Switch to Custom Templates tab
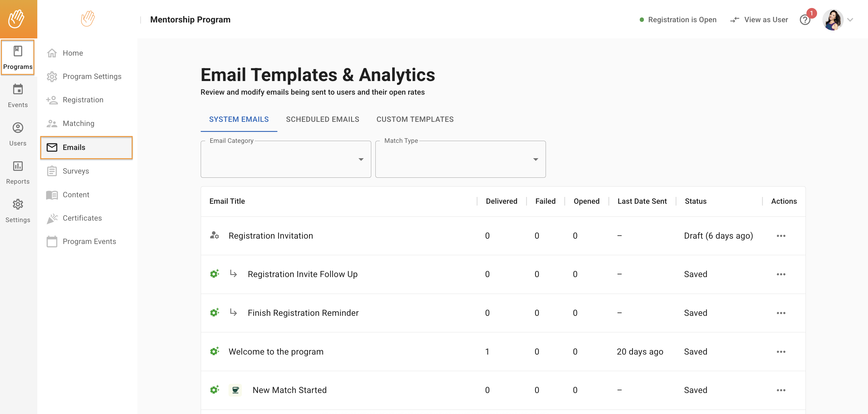This screenshot has height=414, width=868. 414,119
